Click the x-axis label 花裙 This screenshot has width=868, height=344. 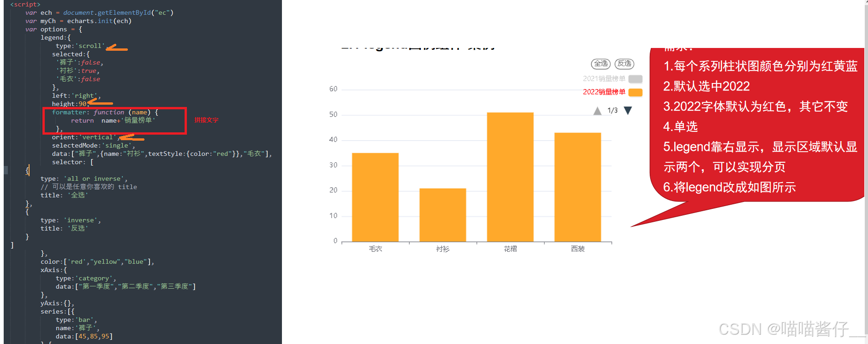(x=510, y=249)
